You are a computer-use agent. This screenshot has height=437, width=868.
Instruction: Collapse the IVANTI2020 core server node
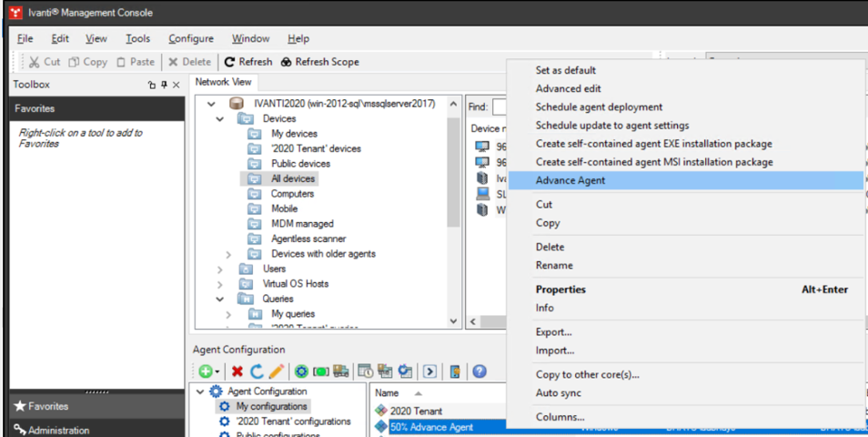point(210,104)
